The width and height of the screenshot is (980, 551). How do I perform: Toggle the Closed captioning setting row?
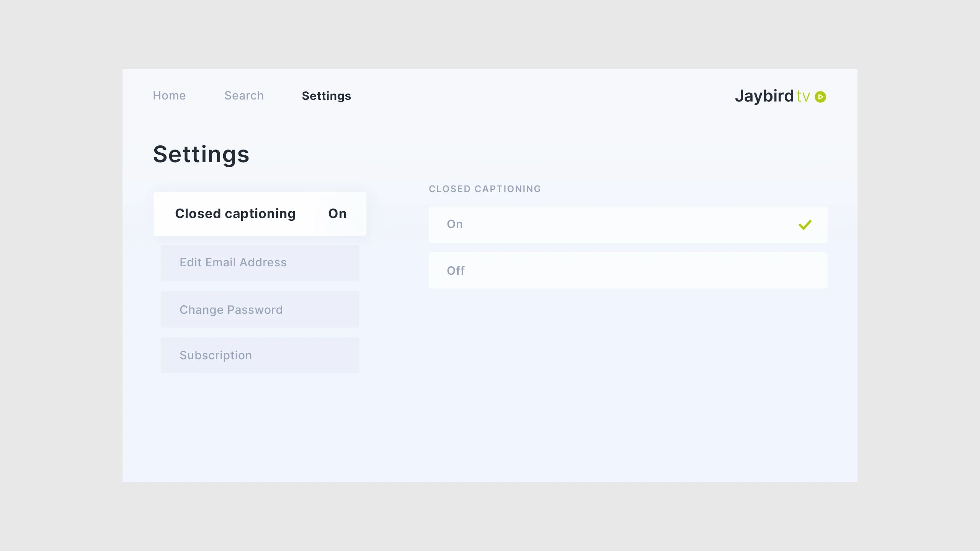[260, 214]
